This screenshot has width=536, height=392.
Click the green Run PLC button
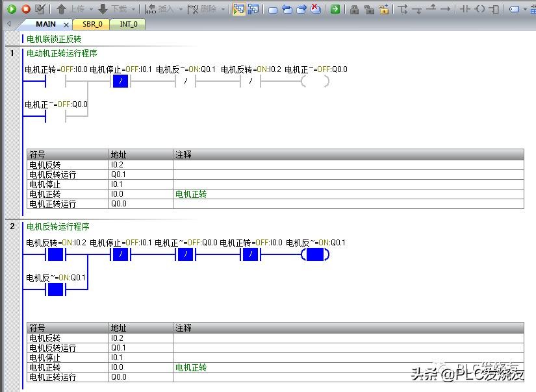click(11, 9)
